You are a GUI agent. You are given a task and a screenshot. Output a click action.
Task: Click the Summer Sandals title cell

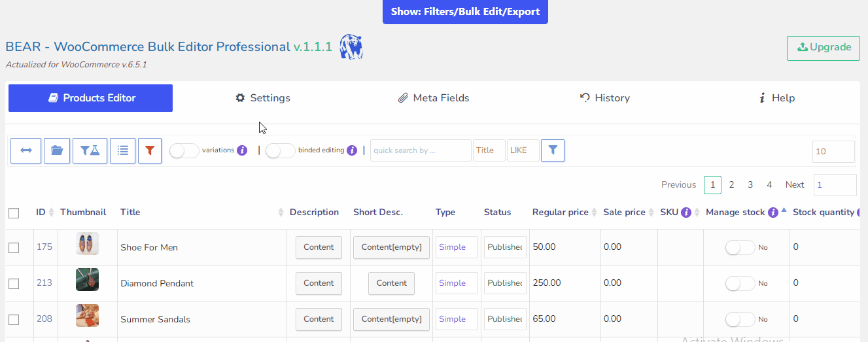coord(202,319)
